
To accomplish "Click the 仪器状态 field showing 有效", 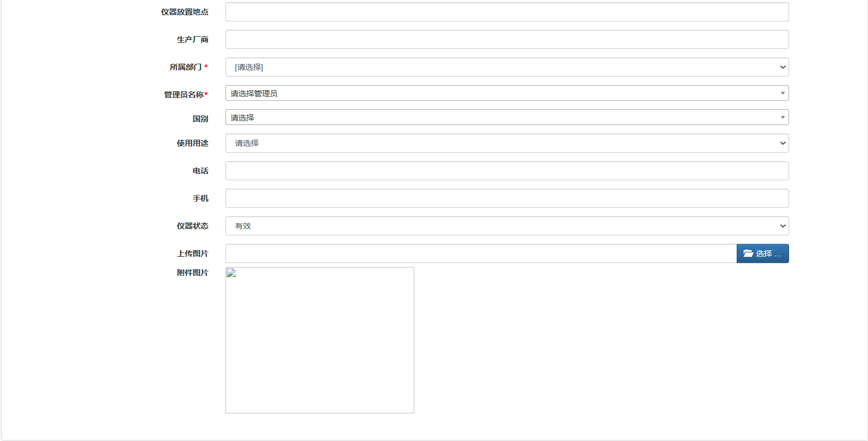I will [507, 226].
